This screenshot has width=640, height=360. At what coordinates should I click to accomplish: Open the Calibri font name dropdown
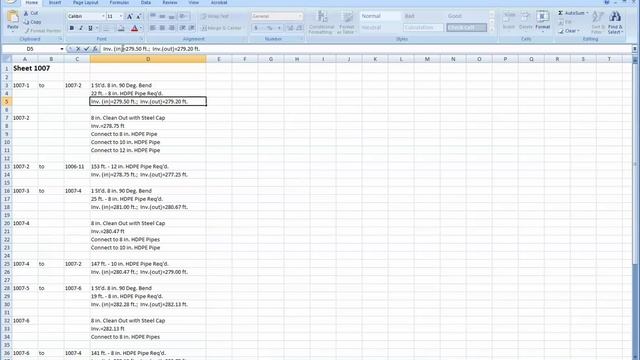(103, 16)
